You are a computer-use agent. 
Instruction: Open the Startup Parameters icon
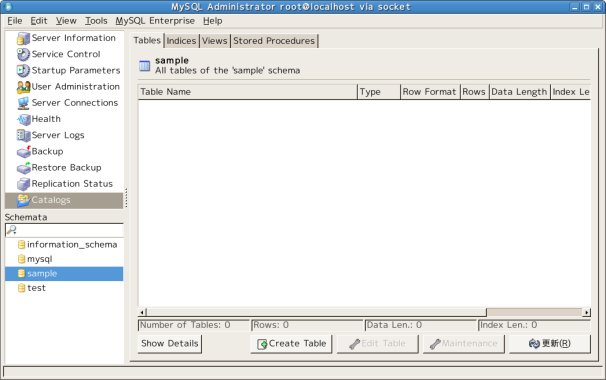[23, 71]
